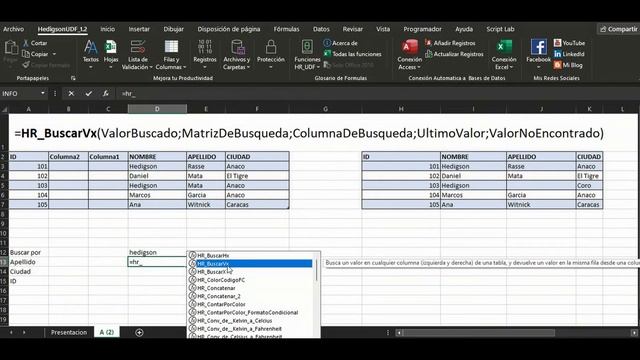Select HR_Conv_de__Kelvin_a_Celcius suggestion
Viewport: 640px width, 360px height.
[250, 321]
